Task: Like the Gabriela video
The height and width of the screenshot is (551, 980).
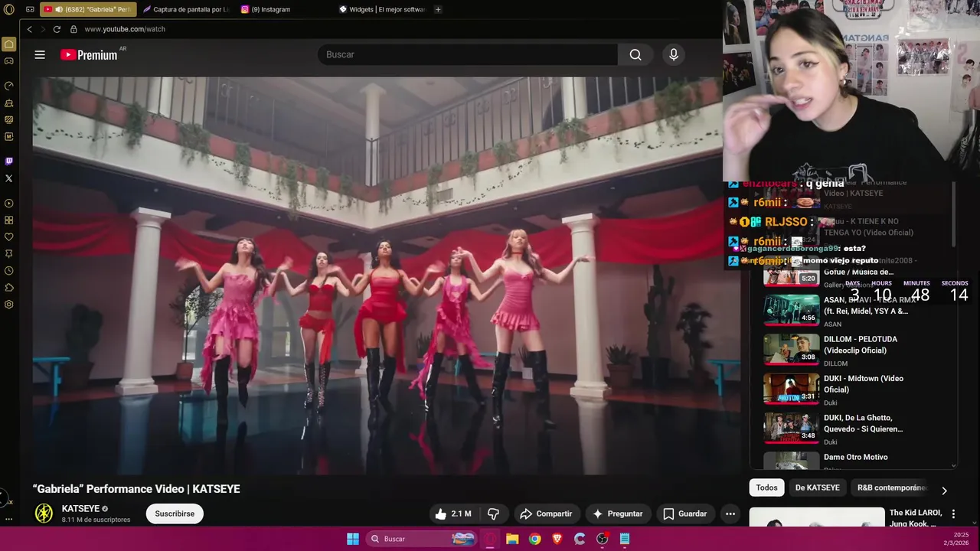Action: tap(452, 514)
